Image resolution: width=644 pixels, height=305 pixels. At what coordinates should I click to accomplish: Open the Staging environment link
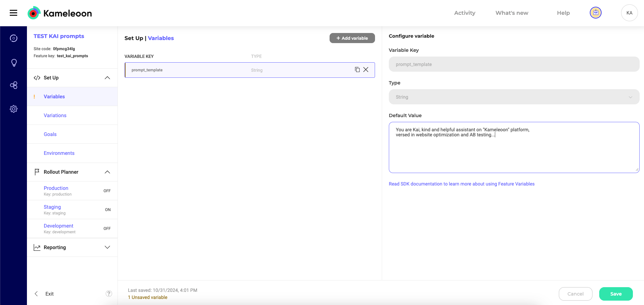click(x=52, y=207)
